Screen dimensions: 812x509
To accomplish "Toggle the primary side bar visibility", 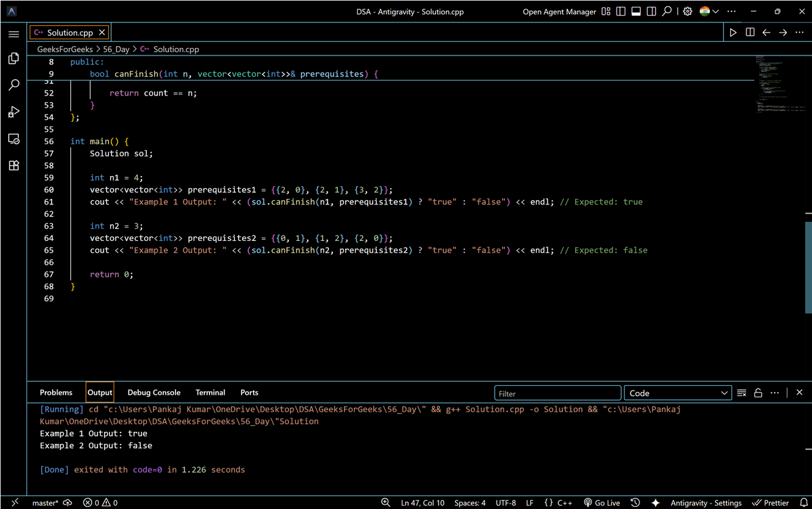I will click(621, 12).
